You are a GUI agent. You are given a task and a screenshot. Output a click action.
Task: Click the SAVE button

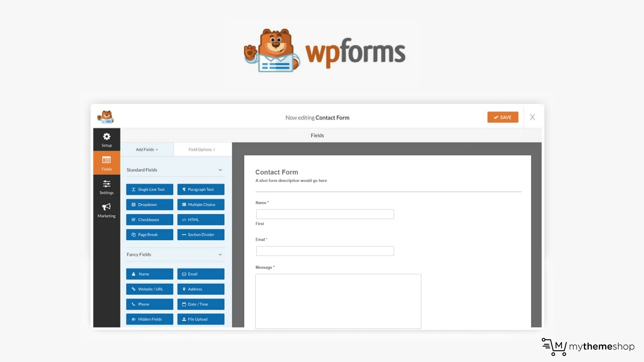coord(503,117)
